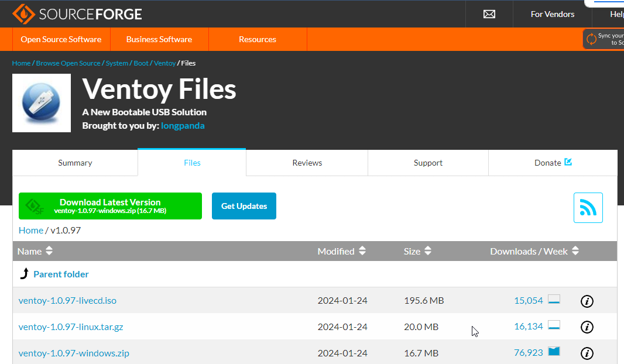Click the 195.6 MB size value
The image size is (624, 364).
pyautogui.click(x=424, y=300)
